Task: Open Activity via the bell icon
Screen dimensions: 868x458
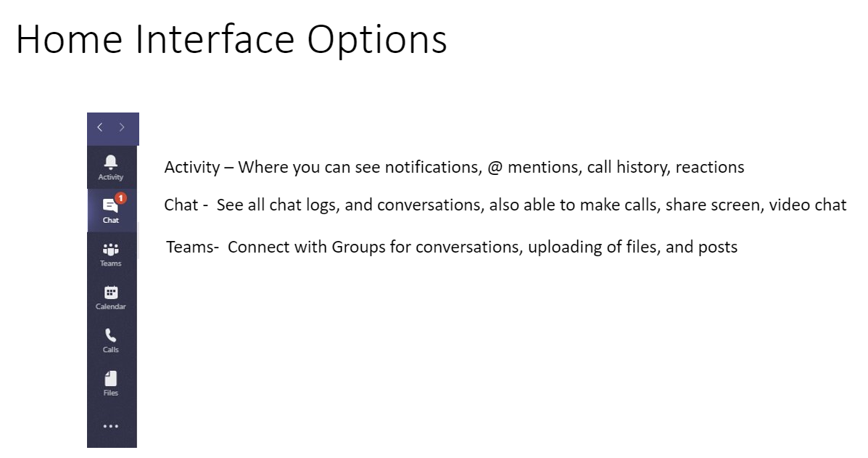Action: click(x=111, y=161)
